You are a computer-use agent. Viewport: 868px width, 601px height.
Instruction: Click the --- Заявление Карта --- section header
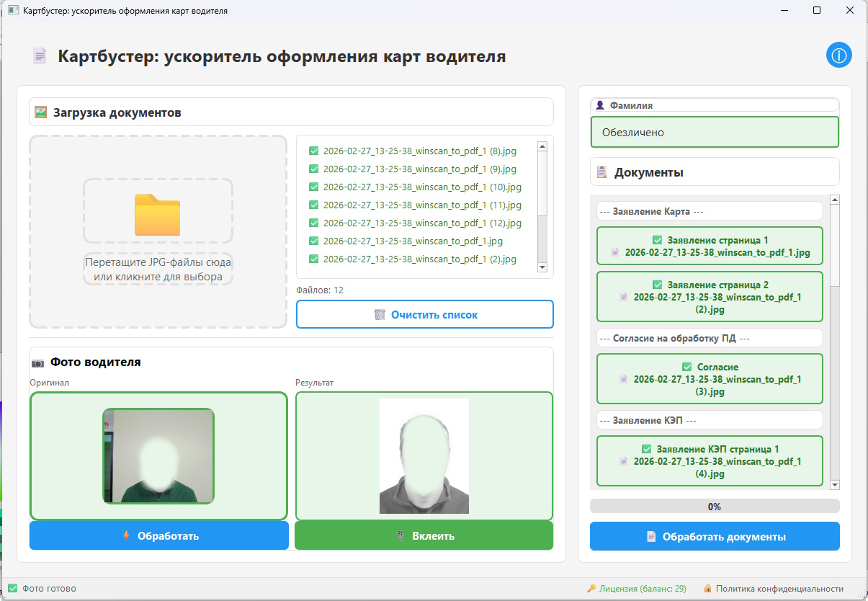[710, 211]
